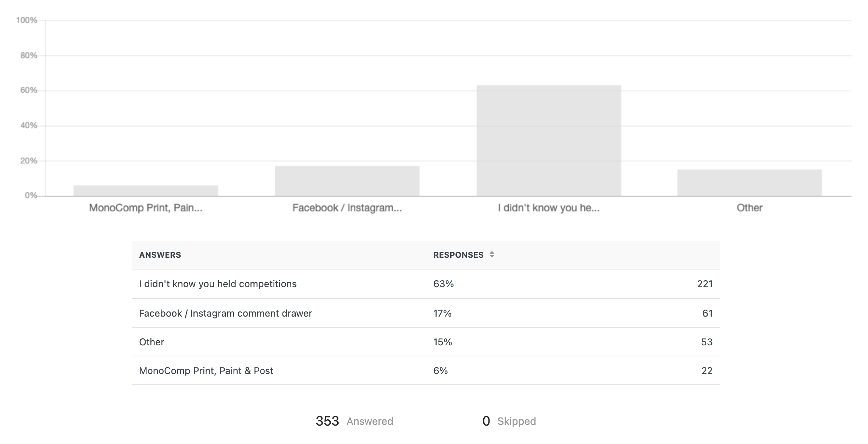
Task: Click the MonoComp Print, Paint & Post row
Action: (x=426, y=370)
